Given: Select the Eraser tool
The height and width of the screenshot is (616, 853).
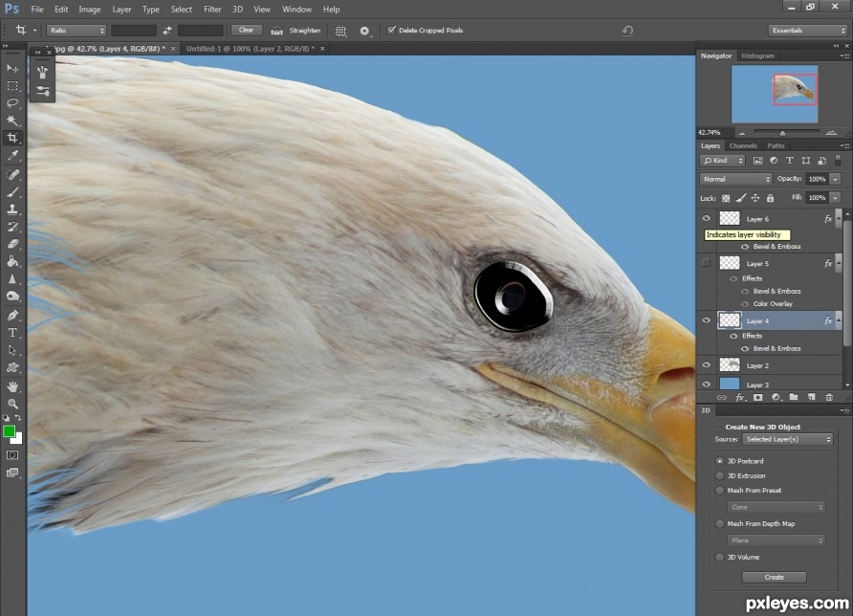Looking at the screenshot, I should [x=12, y=244].
